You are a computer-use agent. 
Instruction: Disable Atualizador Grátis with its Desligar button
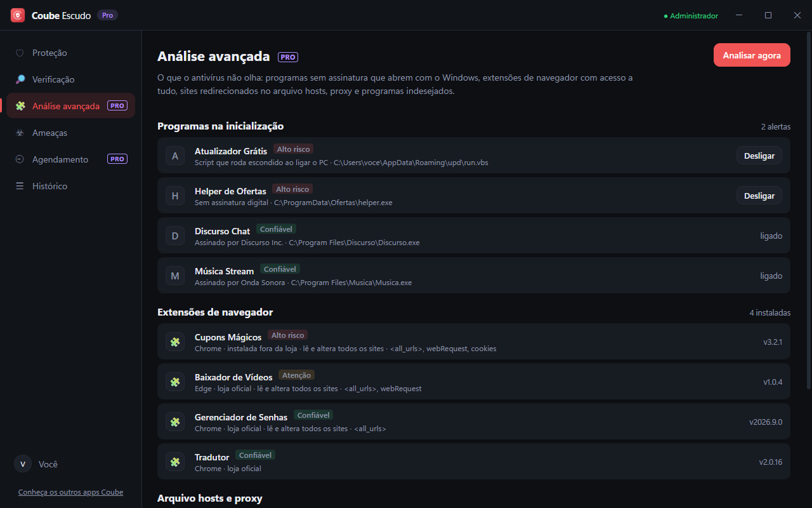pos(759,156)
